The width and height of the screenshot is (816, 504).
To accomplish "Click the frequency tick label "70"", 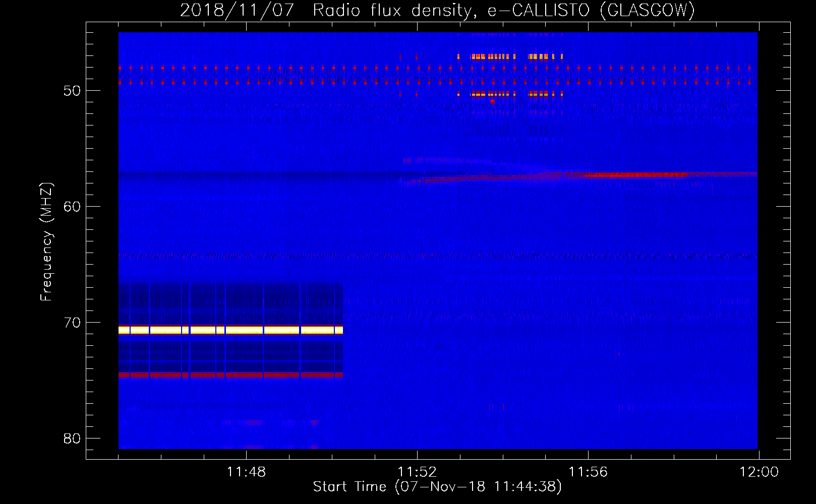I will point(72,323).
